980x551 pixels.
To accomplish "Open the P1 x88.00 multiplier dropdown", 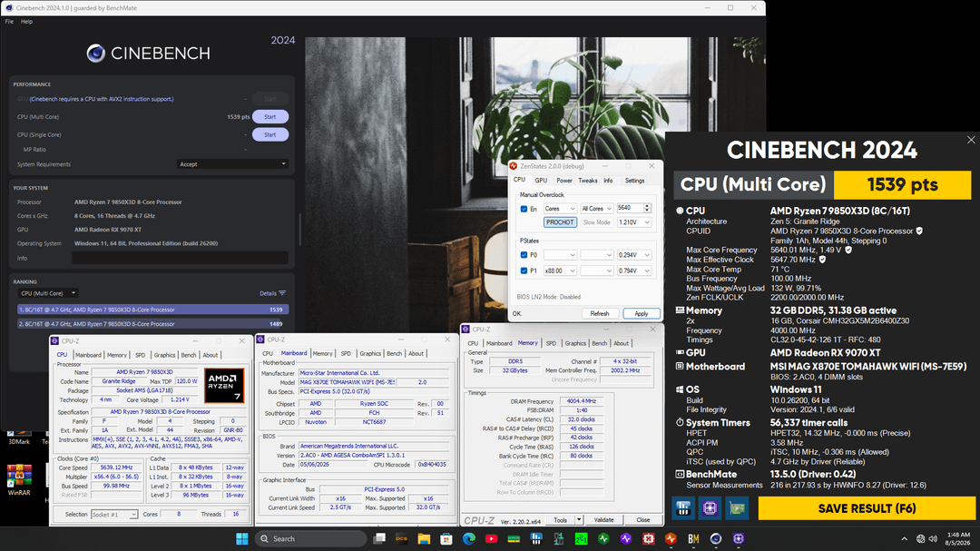I will 559,271.
